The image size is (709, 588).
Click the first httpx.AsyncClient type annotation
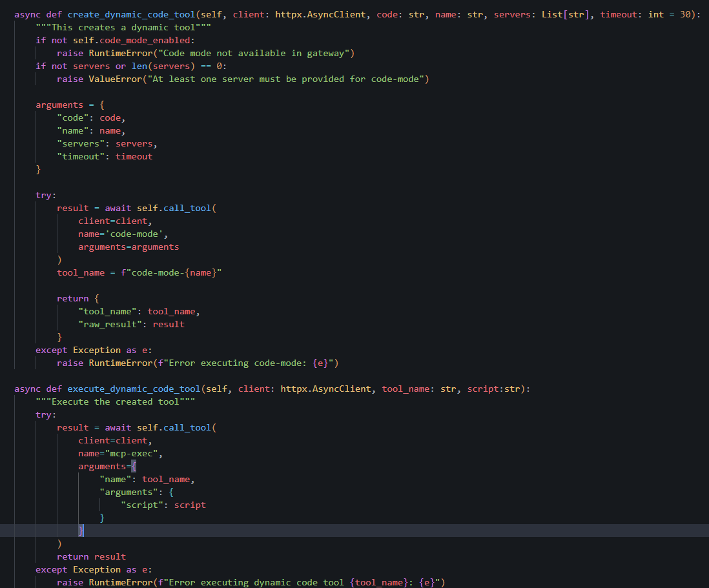[x=320, y=14]
